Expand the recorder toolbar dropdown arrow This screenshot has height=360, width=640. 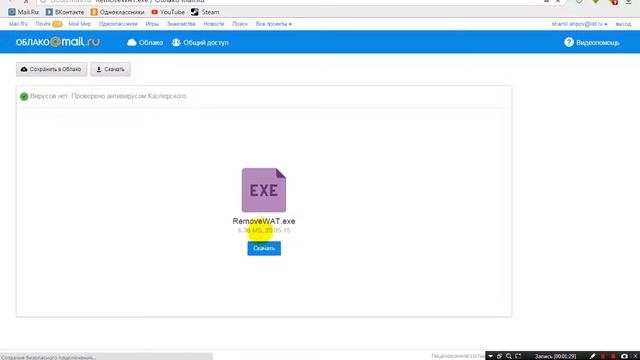[x=491, y=356]
